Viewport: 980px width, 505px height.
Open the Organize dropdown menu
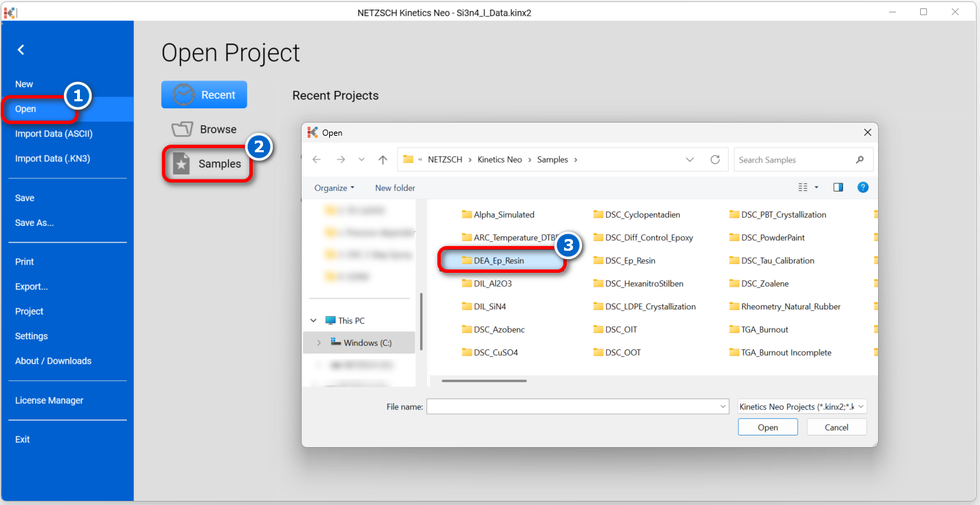click(x=334, y=188)
